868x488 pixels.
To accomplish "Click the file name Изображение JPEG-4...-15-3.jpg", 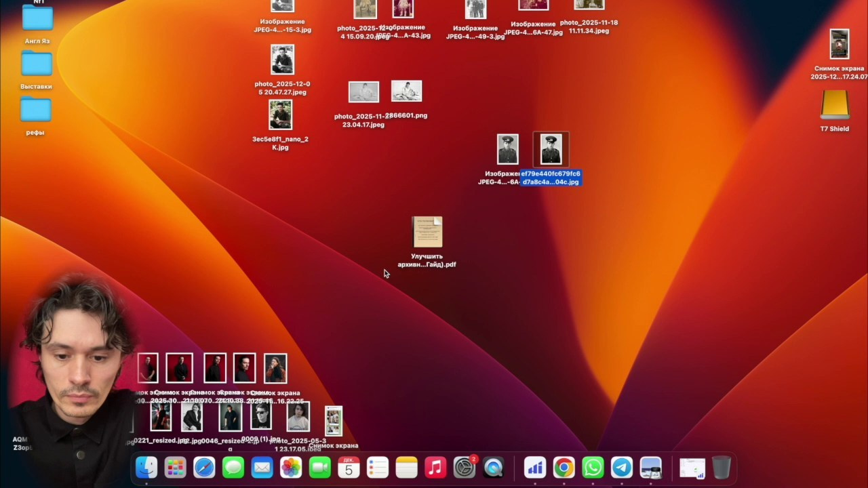I will pos(283,26).
